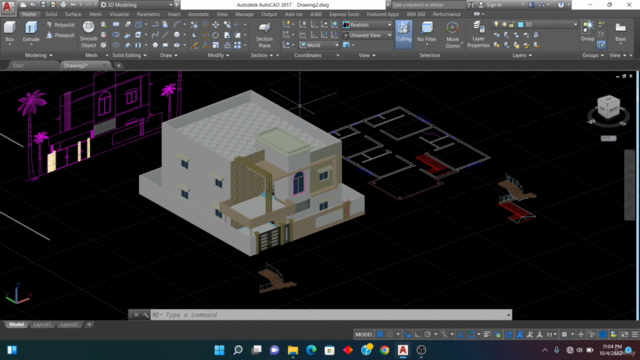Open File Explorer from taskbar
The height and width of the screenshot is (360, 640).
293,350
